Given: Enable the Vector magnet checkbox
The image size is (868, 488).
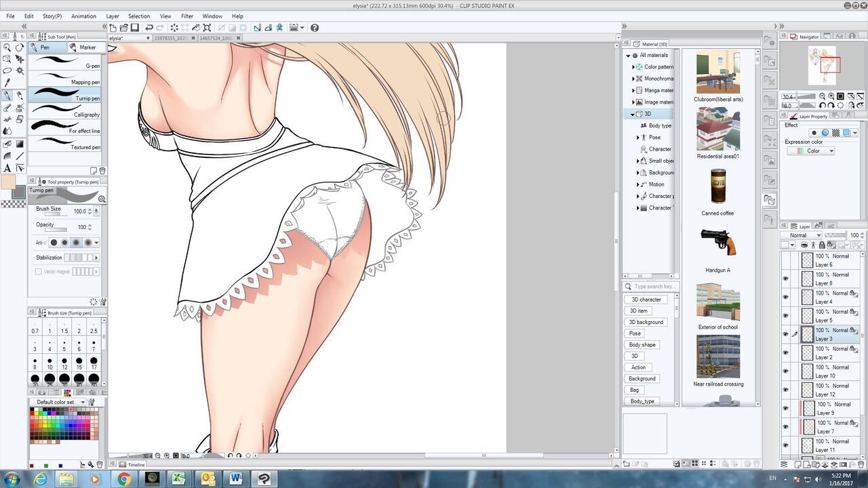Looking at the screenshot, I should [38, 272].
